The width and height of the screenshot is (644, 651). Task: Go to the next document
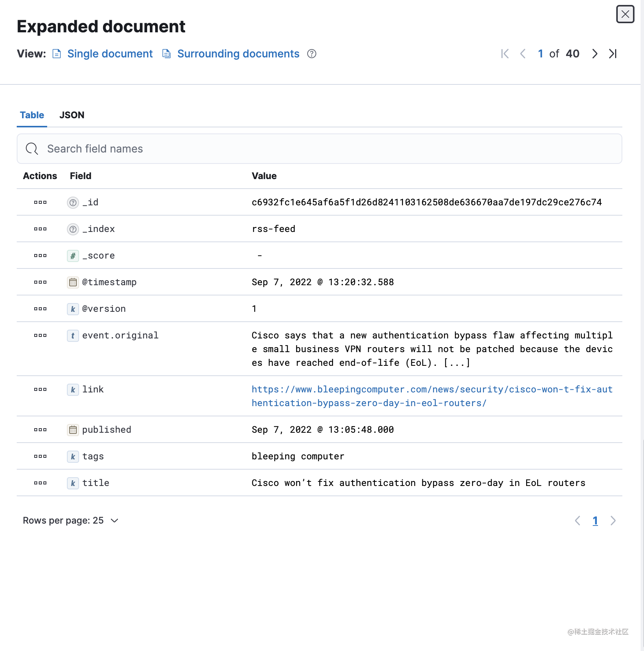coord(595,54)
